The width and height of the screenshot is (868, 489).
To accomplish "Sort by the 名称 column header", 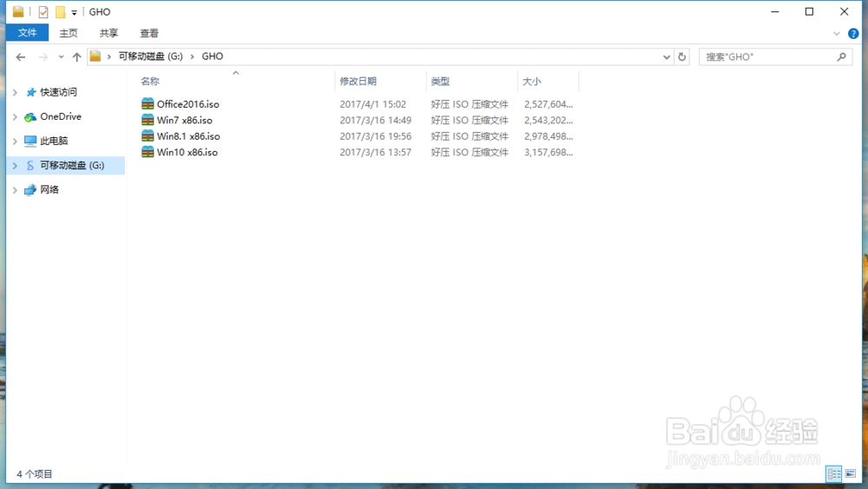I will [x=150, y=82].
